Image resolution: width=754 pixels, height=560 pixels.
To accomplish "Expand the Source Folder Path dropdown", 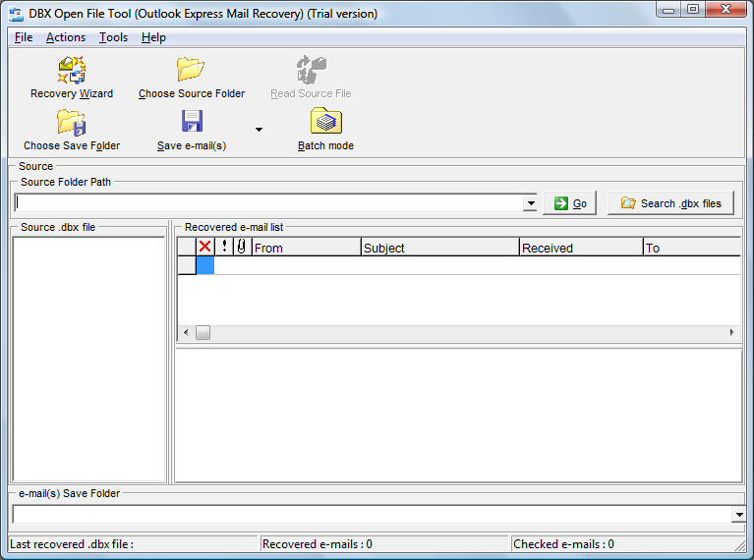I will tap(531, 203).
